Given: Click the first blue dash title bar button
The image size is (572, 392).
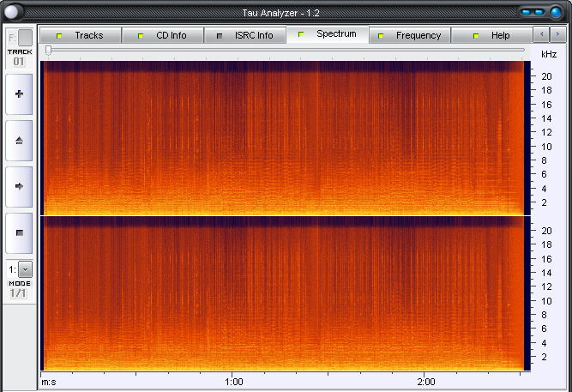Looking at the screenshot, I should [x=526, y=12].
